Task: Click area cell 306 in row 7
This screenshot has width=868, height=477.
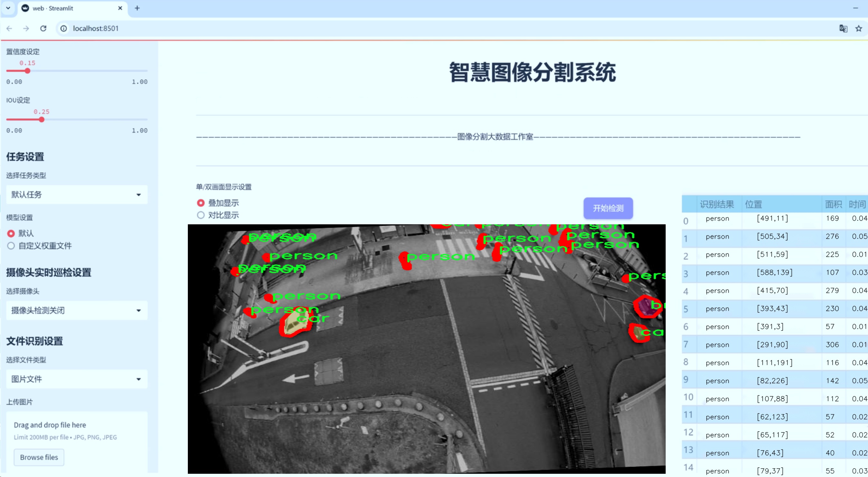Action: click(x=832, y=345)
